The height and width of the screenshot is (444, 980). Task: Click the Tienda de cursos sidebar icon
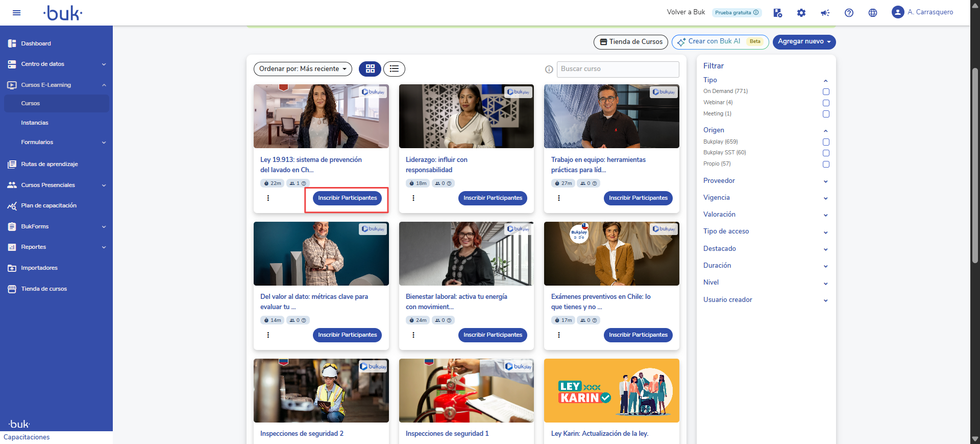pyautogui.click(x=12, y=289)
